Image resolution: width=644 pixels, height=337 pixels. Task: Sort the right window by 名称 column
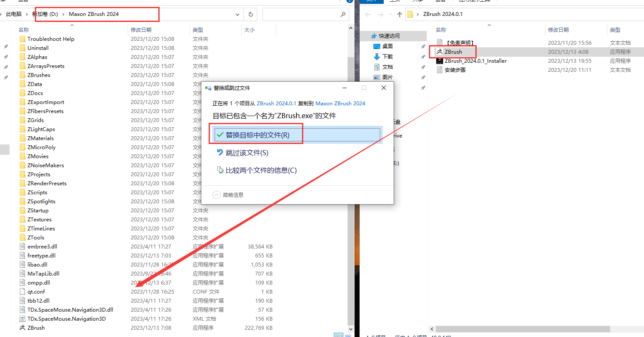441,30
